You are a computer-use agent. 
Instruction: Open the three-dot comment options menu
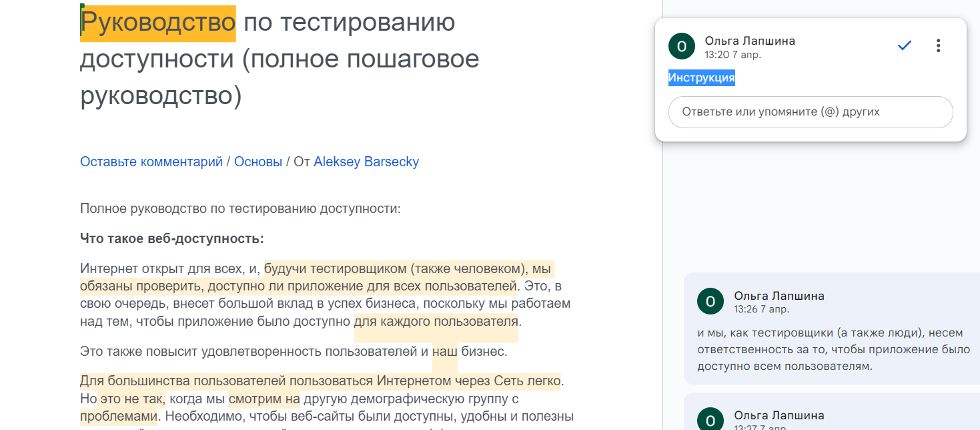[x=938, y=45]
